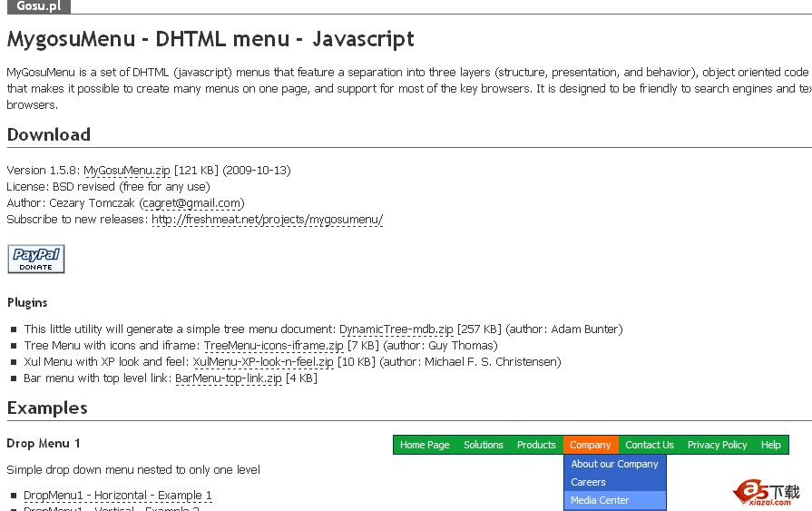Click the Examples section heading

(47, 408)
